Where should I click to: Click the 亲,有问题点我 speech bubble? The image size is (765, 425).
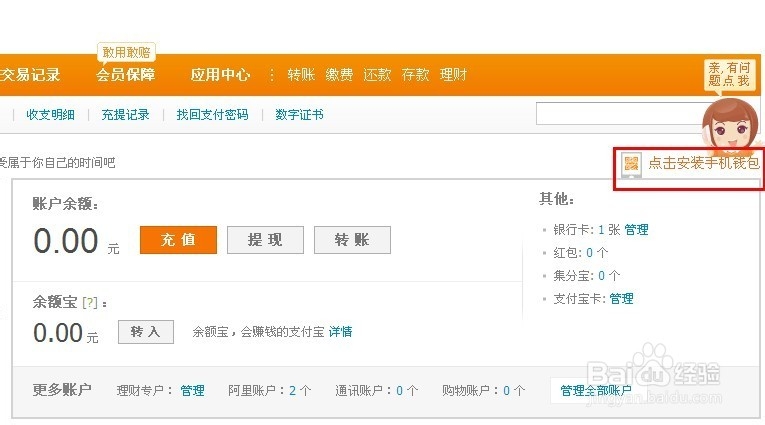click(x=729, y=74)
